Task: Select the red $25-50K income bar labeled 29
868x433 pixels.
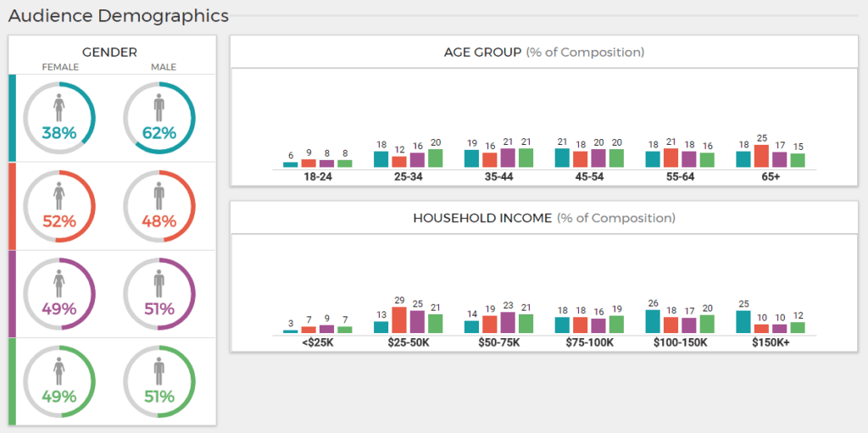Action: coord(399,320)
